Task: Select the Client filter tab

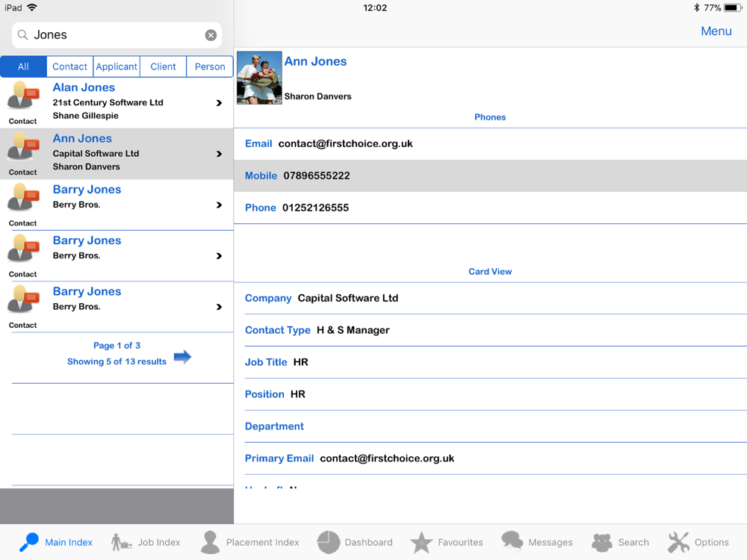Action: tap(163, 66)
